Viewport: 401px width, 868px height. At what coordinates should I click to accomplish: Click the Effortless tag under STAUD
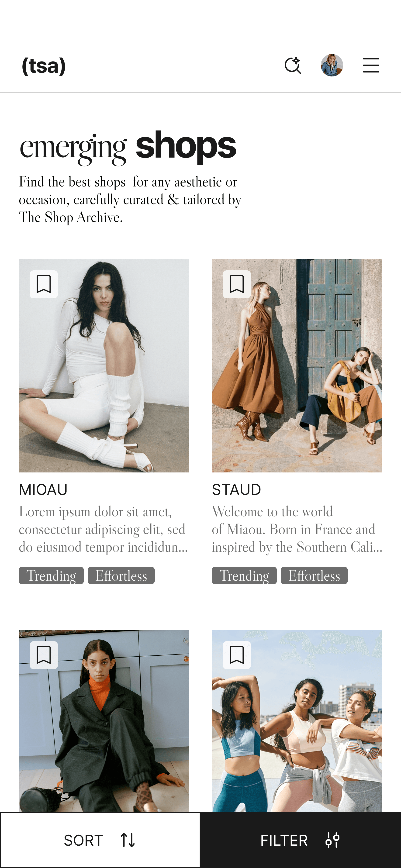click(315, 575)
